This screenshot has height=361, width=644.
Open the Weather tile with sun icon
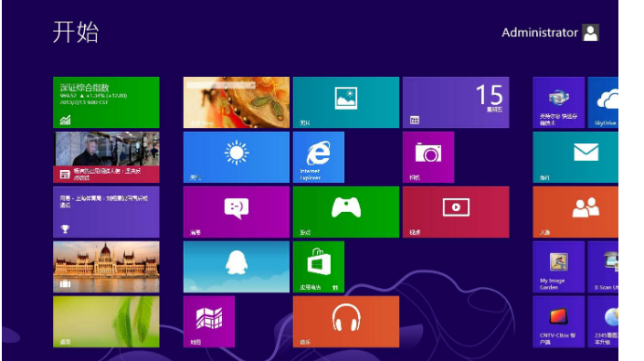click(x=237, y=157)
